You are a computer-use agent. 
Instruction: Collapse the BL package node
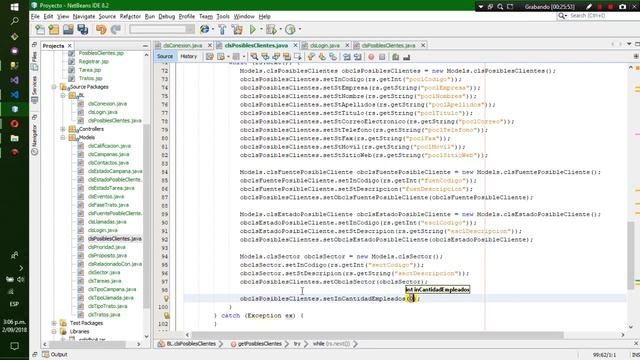click(63, 96)
